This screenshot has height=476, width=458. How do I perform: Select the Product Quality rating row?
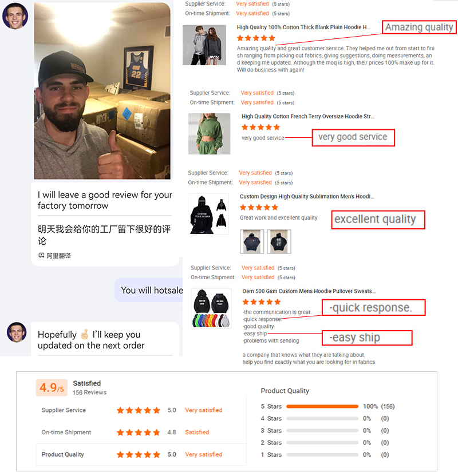coord(141,454)
